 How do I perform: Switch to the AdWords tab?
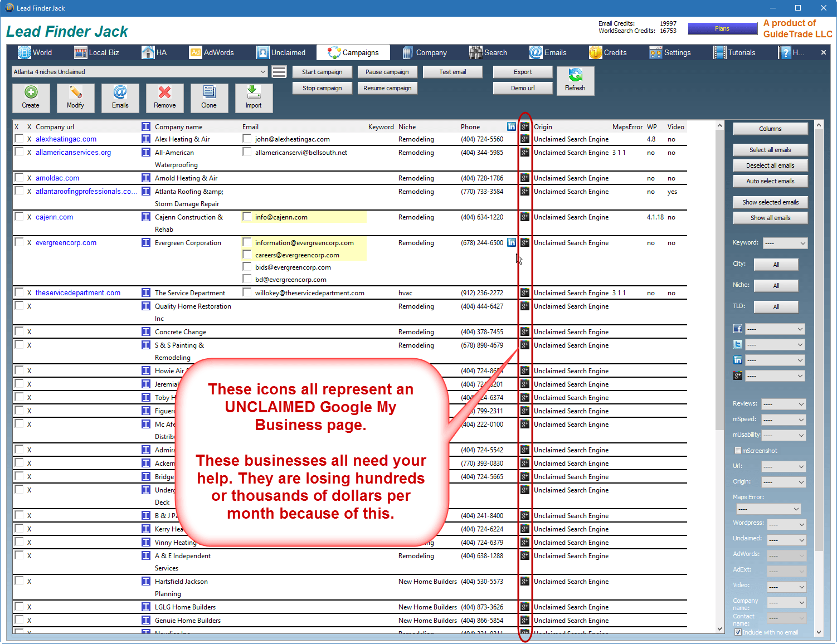click(212, 52)
